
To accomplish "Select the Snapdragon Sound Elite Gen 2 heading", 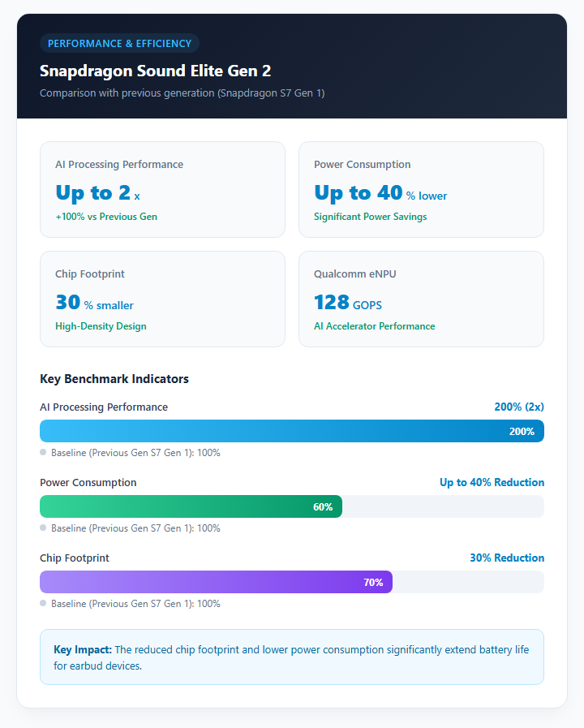I will coord(156,71).
